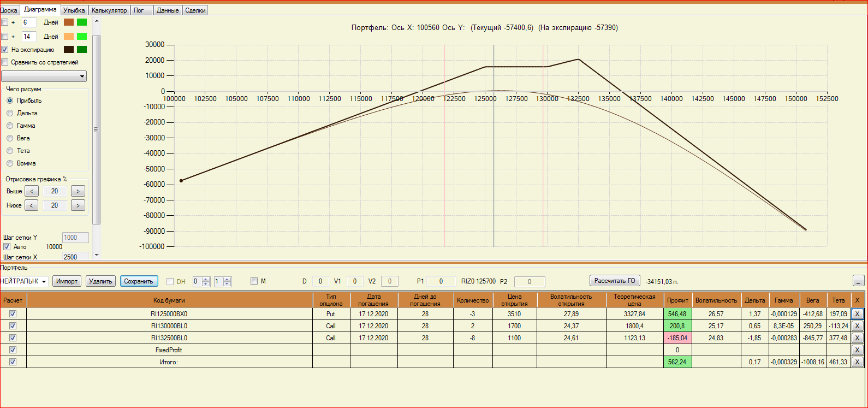Remove the RI132500BL0 row with its X button
The height and width of the screenshot is (408, 868).
[857, 338]
